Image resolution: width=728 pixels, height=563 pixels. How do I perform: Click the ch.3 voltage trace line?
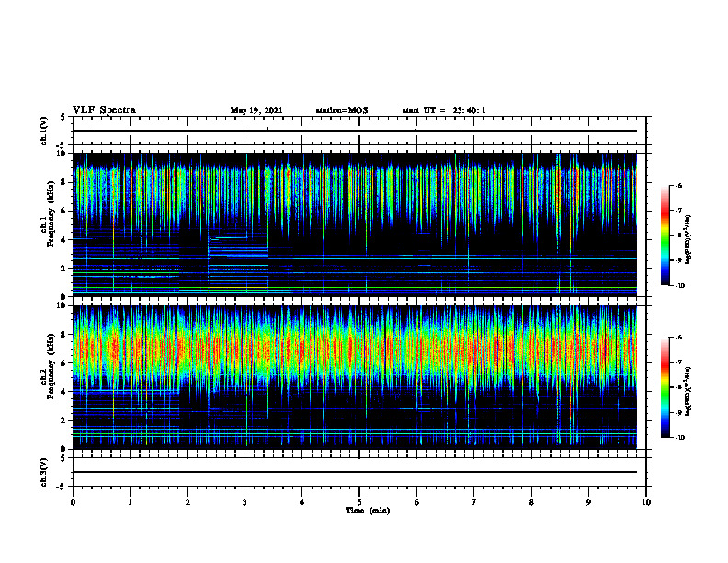click(x=355, y=472)
